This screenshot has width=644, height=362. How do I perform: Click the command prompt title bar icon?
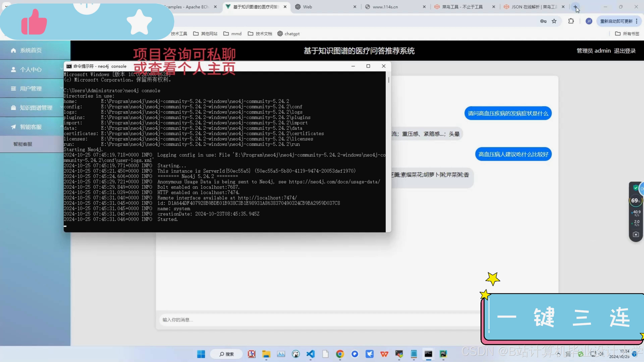pos(69,66)
